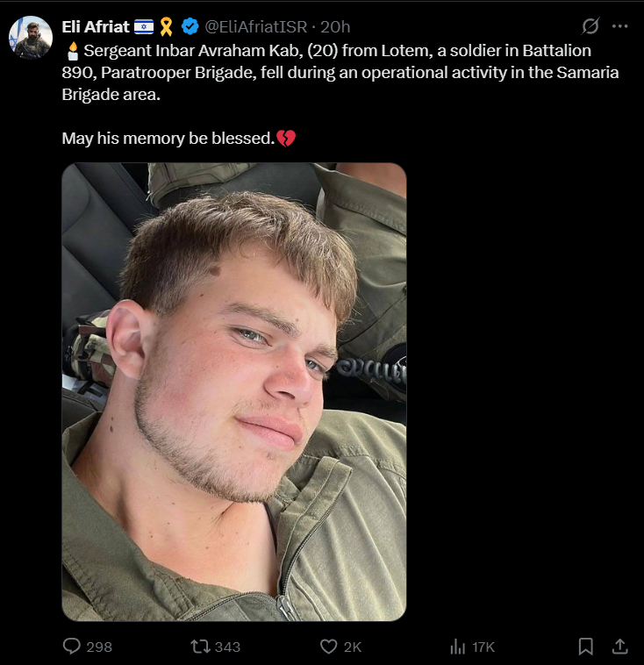This screenshot has width=644, height=665.
Task: Click the yellow ribbon emoji by name
Action: (166, 26)
